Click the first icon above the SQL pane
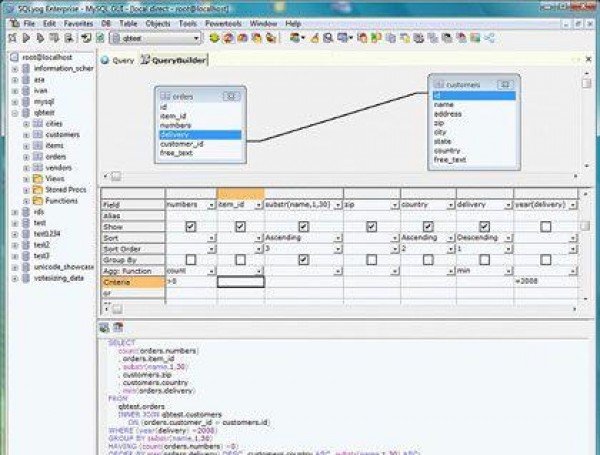 click(104, 327)
